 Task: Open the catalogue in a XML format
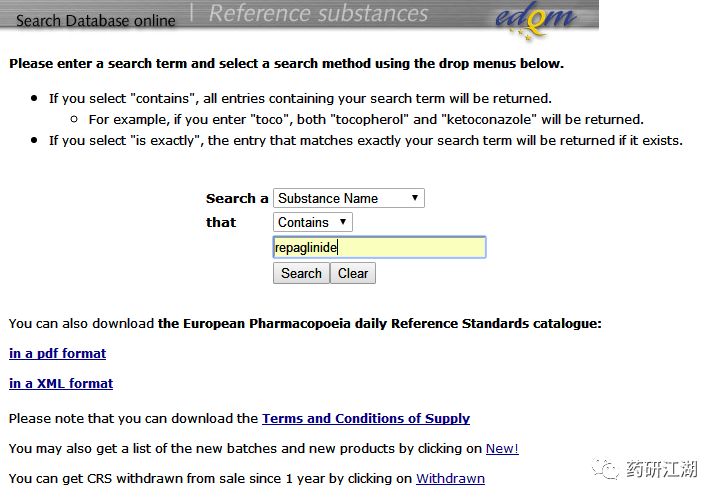[61, 383]
